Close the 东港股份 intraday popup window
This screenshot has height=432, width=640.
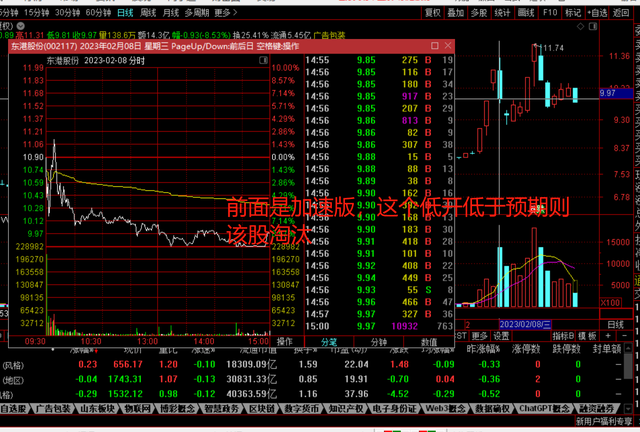coord(448,46)
